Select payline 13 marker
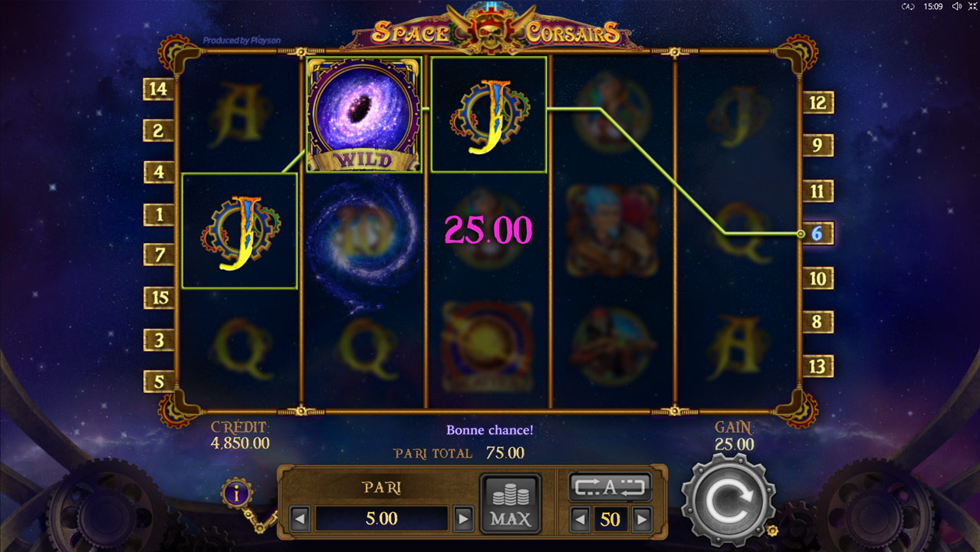Viewport: 980px width, 552px height. 817,366
